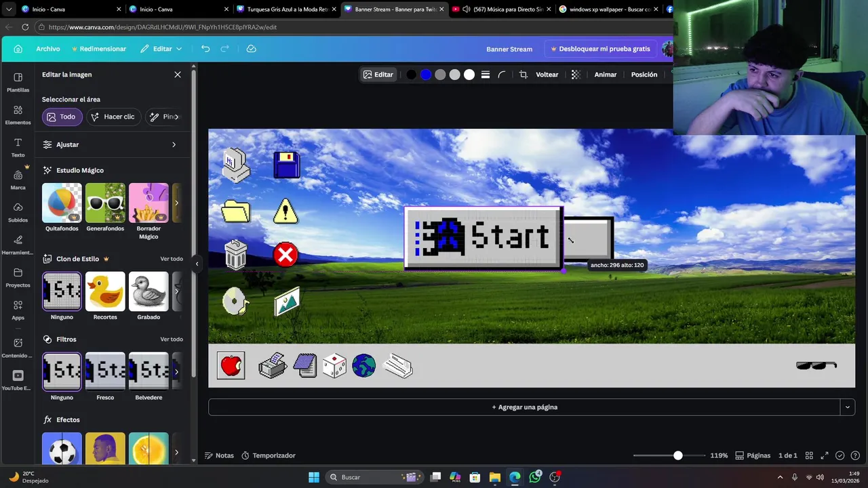The width and height of the screenshot is (868, 488).
Task: Pick the blue color swatch
Action: point(426,75)
